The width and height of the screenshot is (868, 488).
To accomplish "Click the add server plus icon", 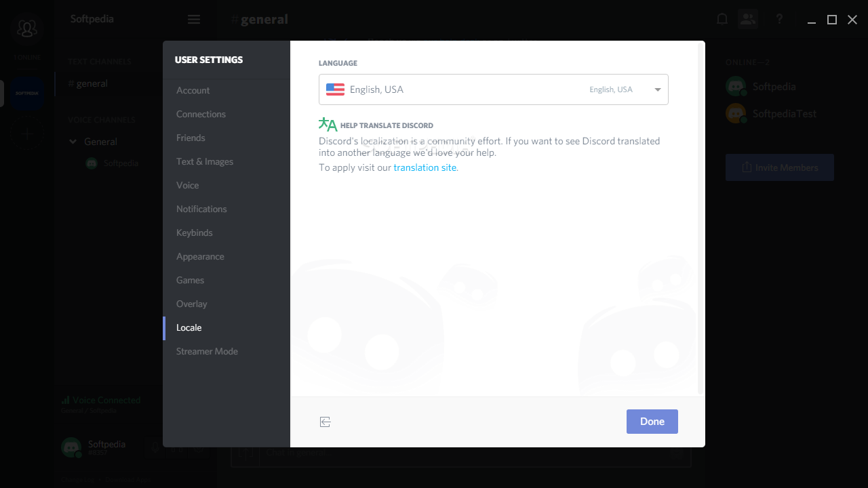I will click(x=27, y=134).
